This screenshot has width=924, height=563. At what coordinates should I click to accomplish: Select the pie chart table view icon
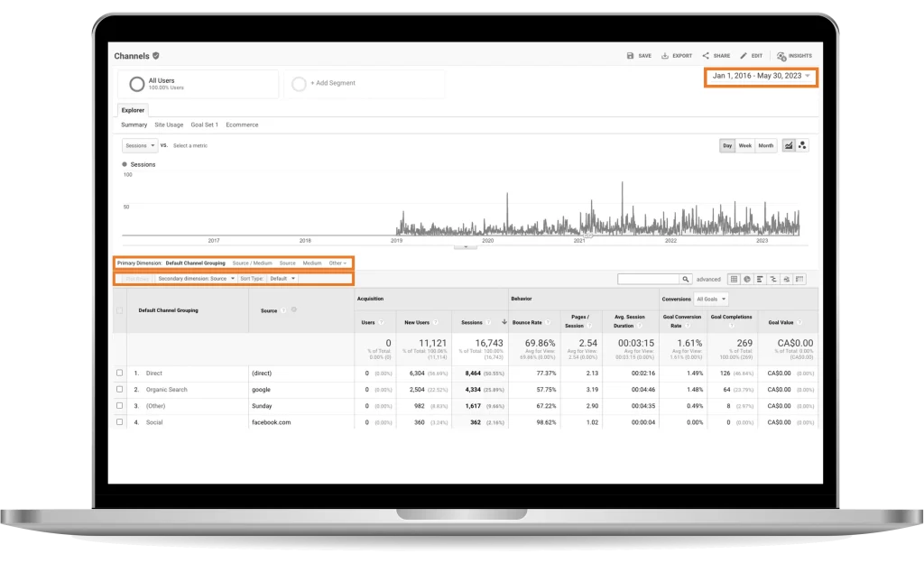coord(747,280)
